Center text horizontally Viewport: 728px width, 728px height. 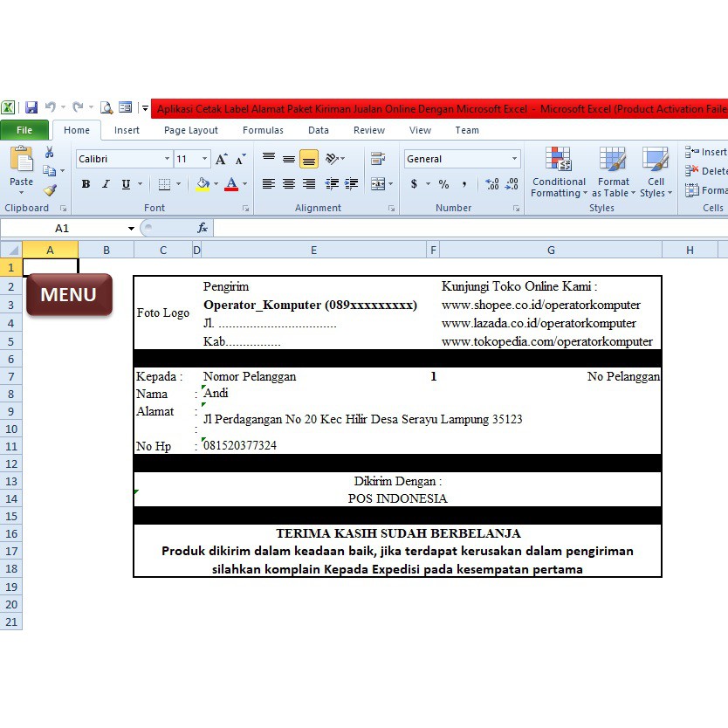[x=289, y=184]
